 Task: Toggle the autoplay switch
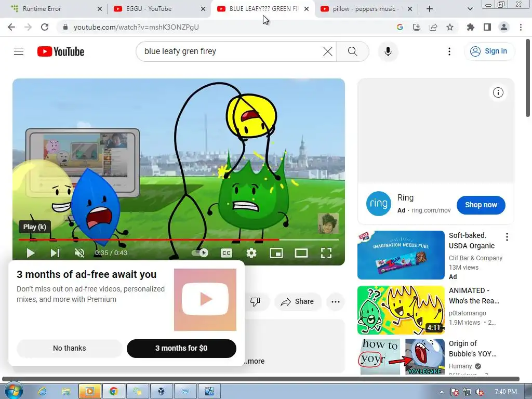200,253
